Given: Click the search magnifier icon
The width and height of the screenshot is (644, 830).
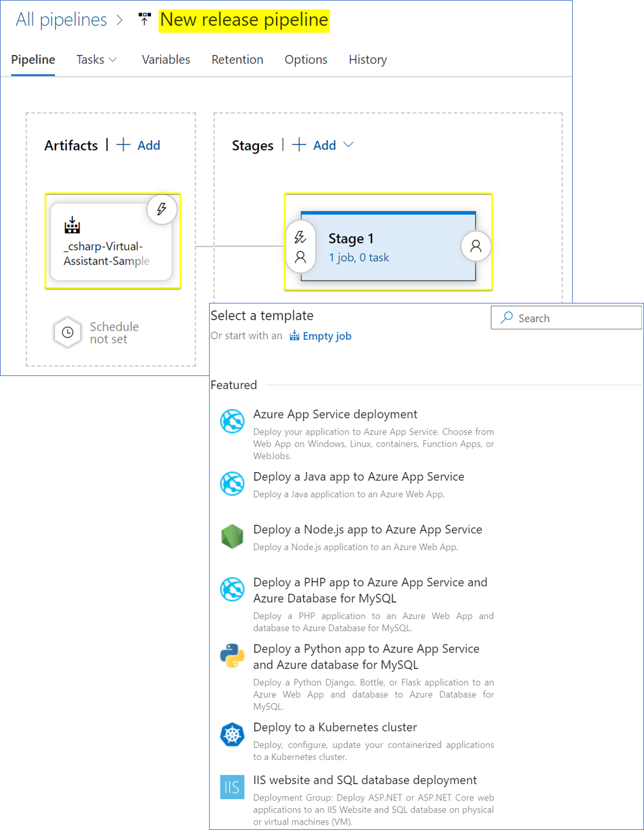Looking at the screenshot, I should [507, 317].
